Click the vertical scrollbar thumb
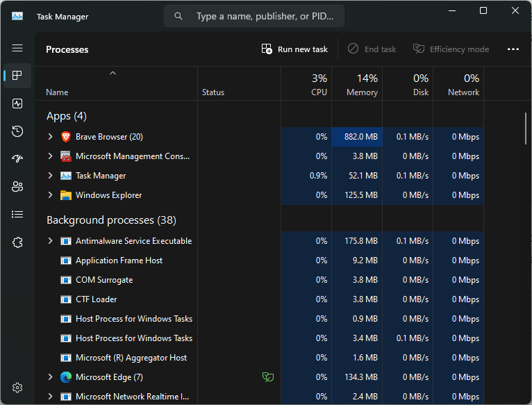Image resolution: width=532 pixels, height=405 pixels. (526, 129)
